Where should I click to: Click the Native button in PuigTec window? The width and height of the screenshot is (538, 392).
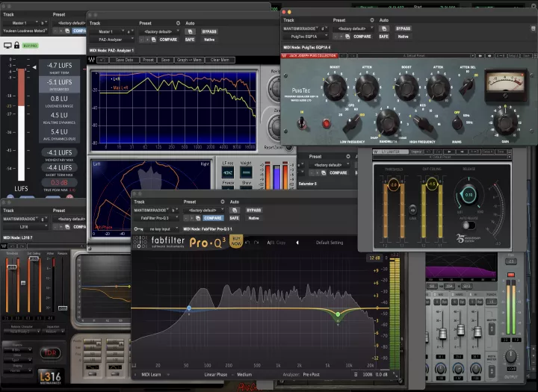tap(403, 37)
